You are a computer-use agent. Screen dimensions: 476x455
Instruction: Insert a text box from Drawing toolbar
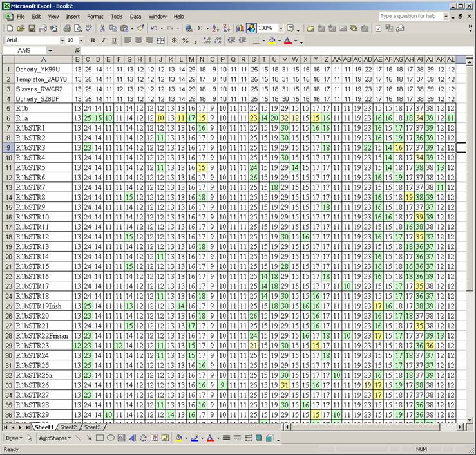coord(122,438)
